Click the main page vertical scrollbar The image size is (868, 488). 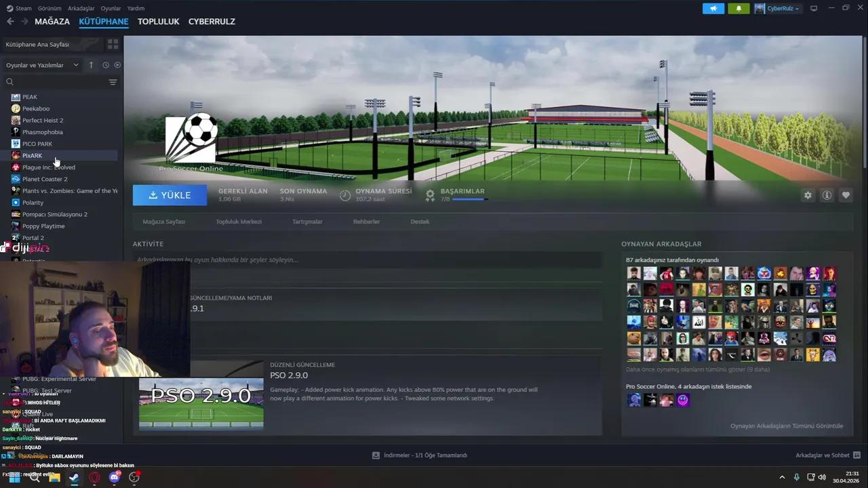(x=865, y=102)
